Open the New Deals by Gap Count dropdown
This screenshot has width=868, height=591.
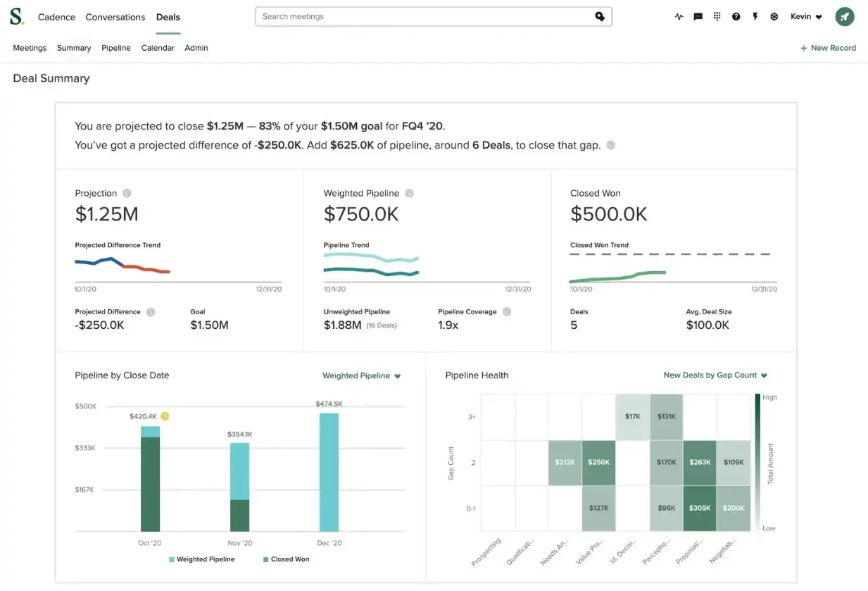pyautogui.click(x=715, y=375)
